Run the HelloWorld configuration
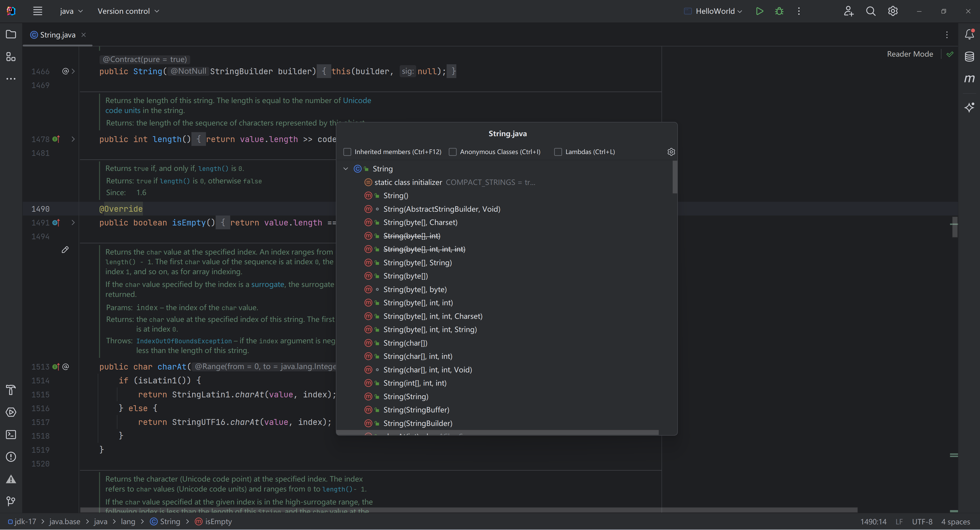The image size is (980, 530). coord(759,11)
